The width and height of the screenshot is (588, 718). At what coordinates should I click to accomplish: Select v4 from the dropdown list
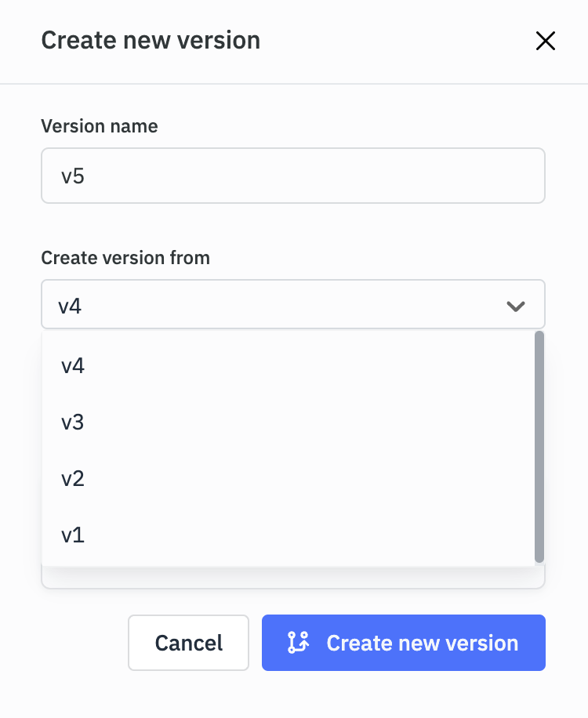73,366
